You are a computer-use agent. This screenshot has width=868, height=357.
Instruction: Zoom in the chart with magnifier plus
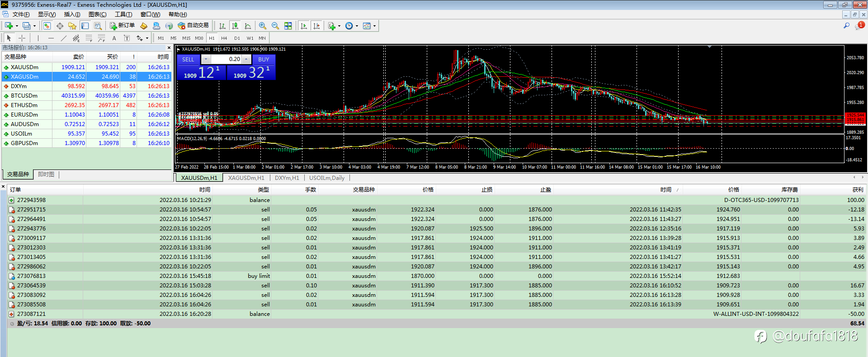pos(263,26)
